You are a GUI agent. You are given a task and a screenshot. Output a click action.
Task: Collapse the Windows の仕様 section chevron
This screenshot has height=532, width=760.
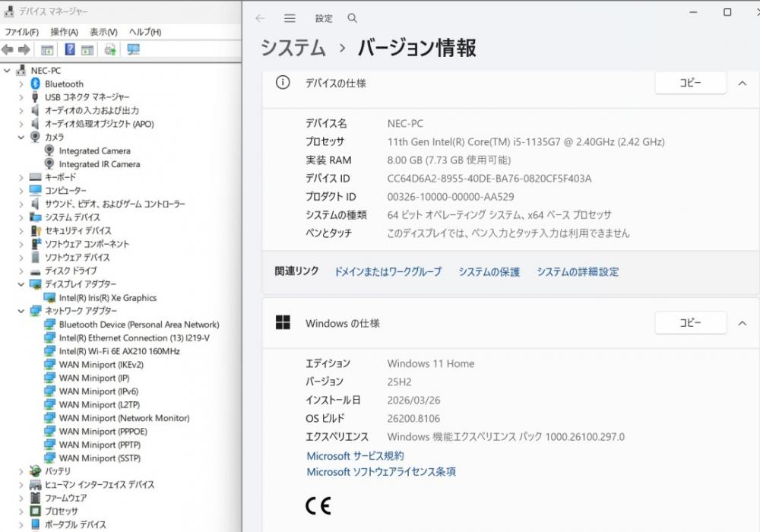[742, 323]
